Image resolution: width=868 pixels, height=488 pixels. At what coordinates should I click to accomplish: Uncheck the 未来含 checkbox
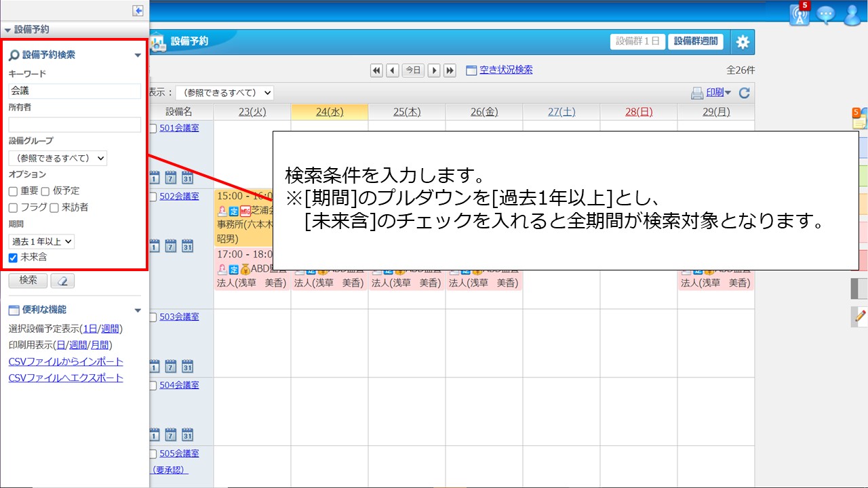coord(13,258)
